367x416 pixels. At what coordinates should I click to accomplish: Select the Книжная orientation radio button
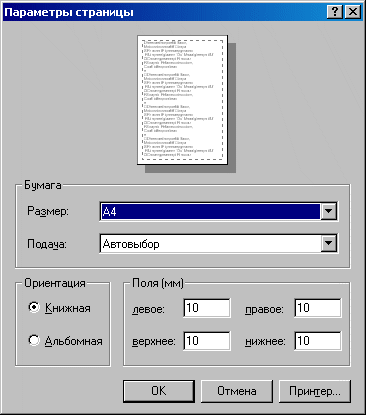click(34, 307)
